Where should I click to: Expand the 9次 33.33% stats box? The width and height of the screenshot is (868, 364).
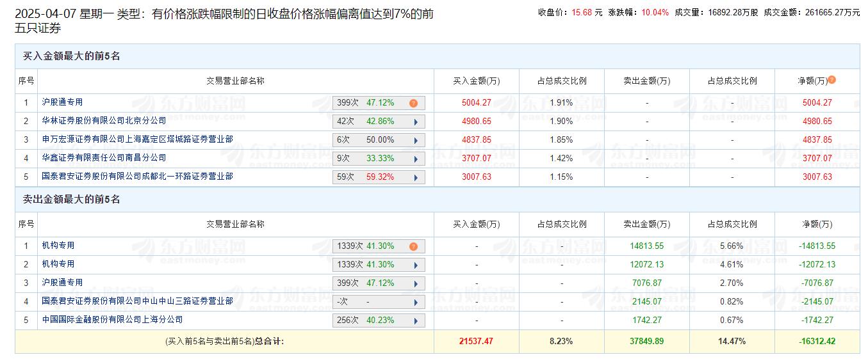378,159
